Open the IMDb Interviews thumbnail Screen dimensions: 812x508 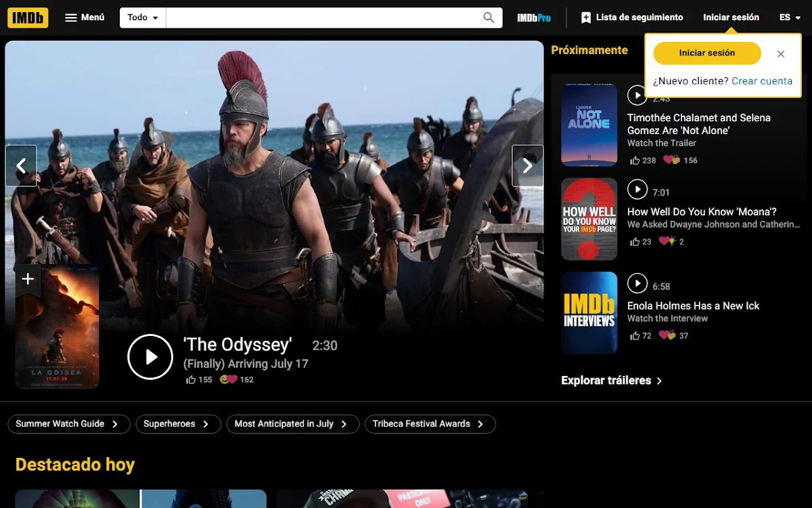pos(589,313)
